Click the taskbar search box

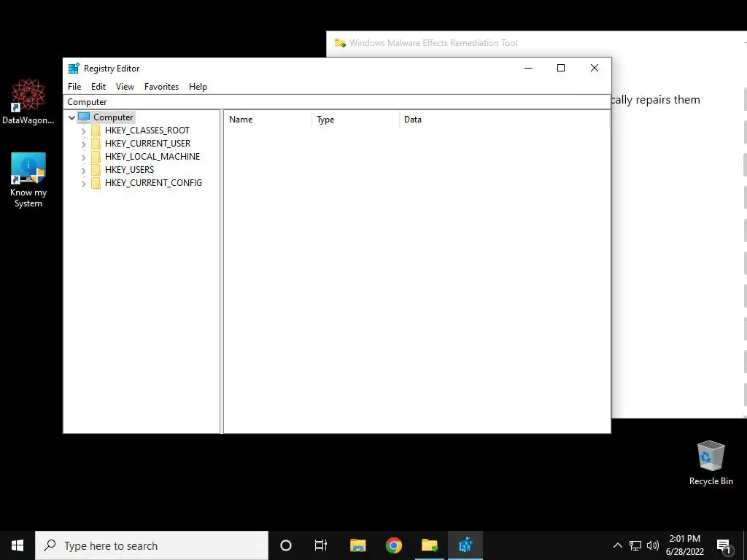click(x=152, y=545)
